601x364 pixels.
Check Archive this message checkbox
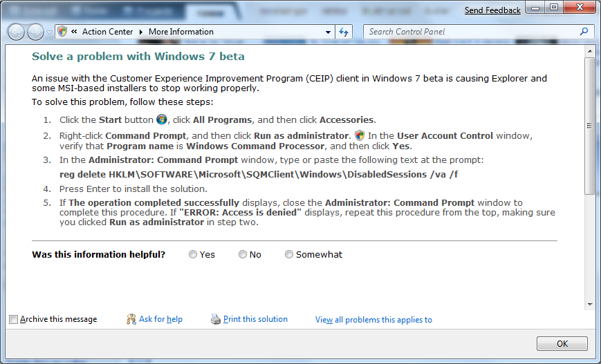pyautogui.click(x=13, y=319)
